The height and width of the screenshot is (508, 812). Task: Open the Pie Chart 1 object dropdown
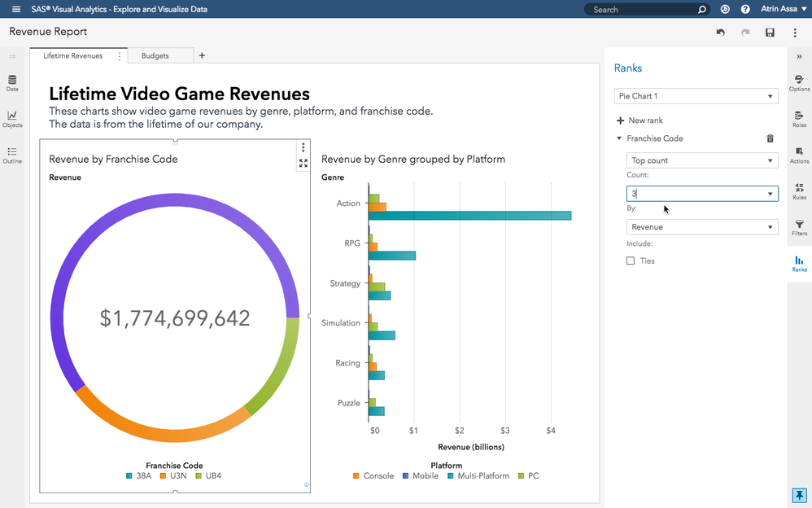coord(696,96)
